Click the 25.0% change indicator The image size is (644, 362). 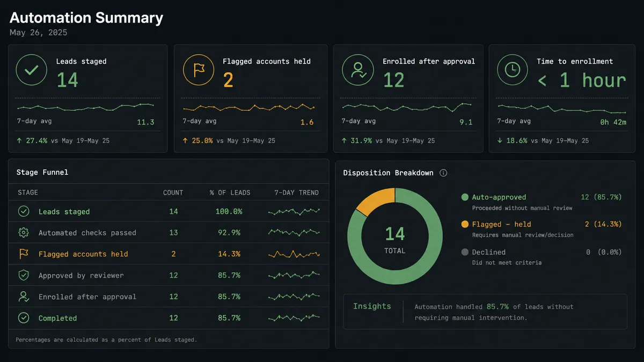click(198, 141)
